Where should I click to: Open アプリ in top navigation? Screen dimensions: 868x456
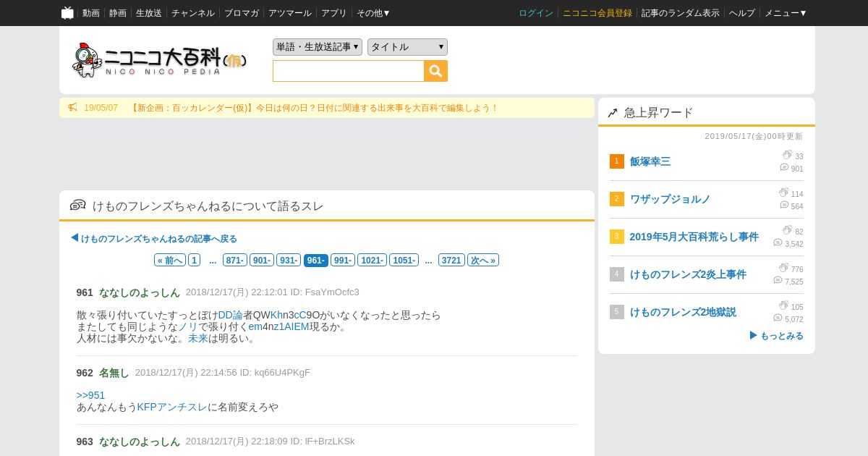point(334,13)
